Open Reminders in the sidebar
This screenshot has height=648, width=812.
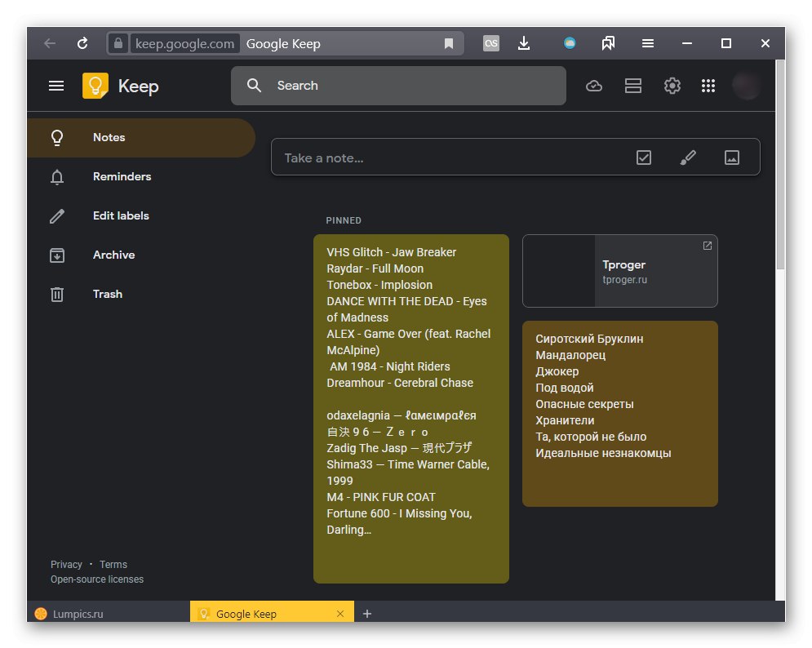141,176
